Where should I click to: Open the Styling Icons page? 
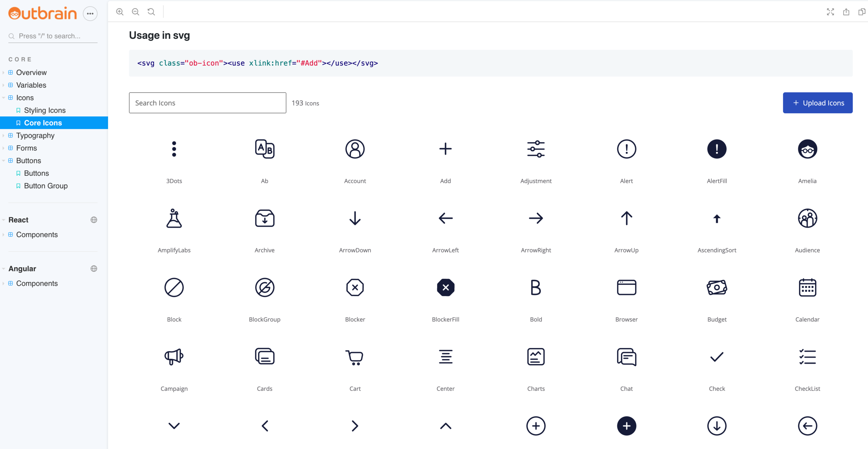point(45,110)
